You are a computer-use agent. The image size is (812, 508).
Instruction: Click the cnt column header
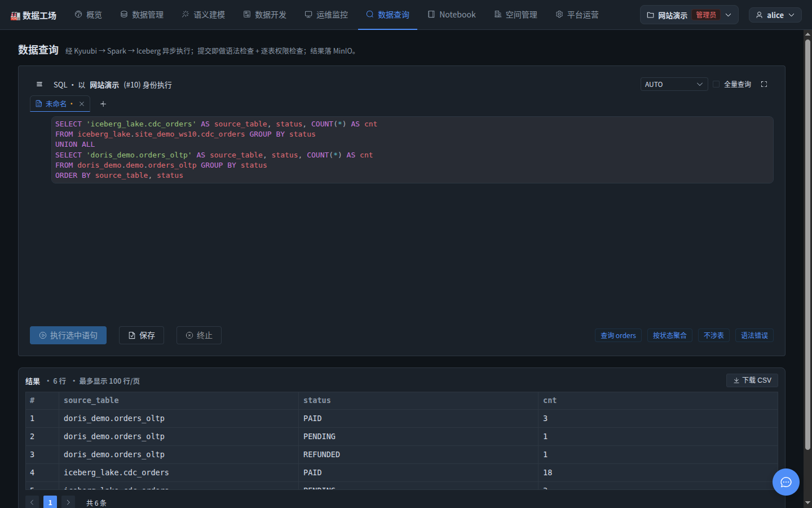pyautogui.click(x=658, y=400)
